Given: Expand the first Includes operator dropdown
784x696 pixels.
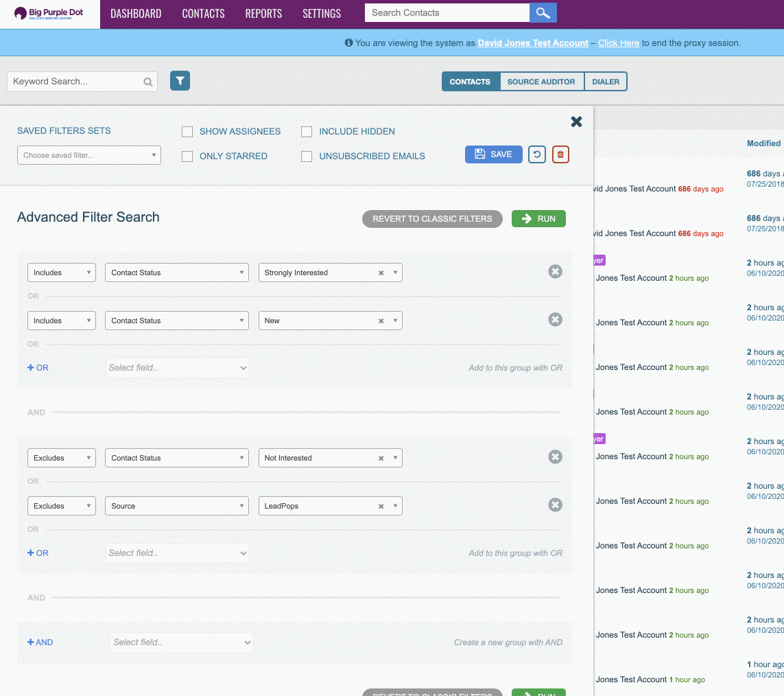Looking at the screenshot, I should coord(61,272).
